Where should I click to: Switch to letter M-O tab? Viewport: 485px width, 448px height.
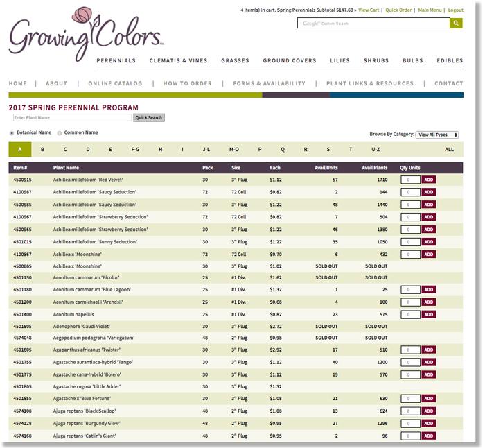[234, 150]
